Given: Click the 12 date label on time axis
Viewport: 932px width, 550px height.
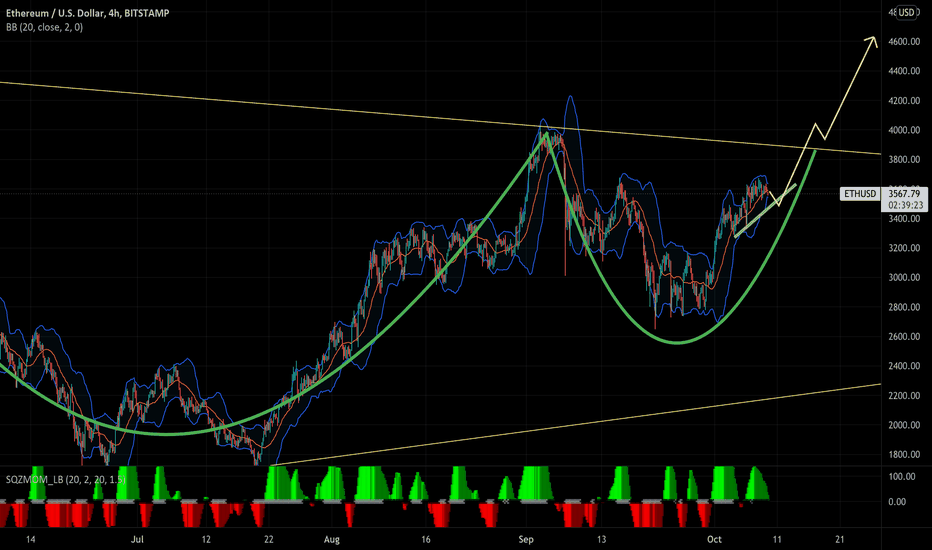Looking at the screenshot, I should tap(206, 539).
